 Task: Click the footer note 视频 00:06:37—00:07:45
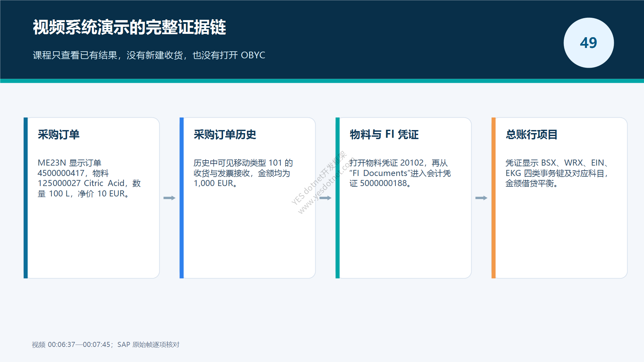[x=106, y=345]
